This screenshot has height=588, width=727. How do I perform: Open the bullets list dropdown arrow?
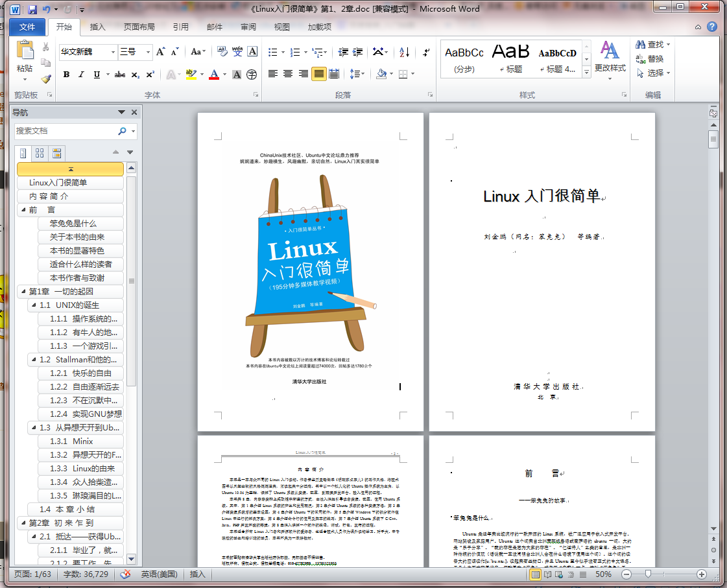283,53
